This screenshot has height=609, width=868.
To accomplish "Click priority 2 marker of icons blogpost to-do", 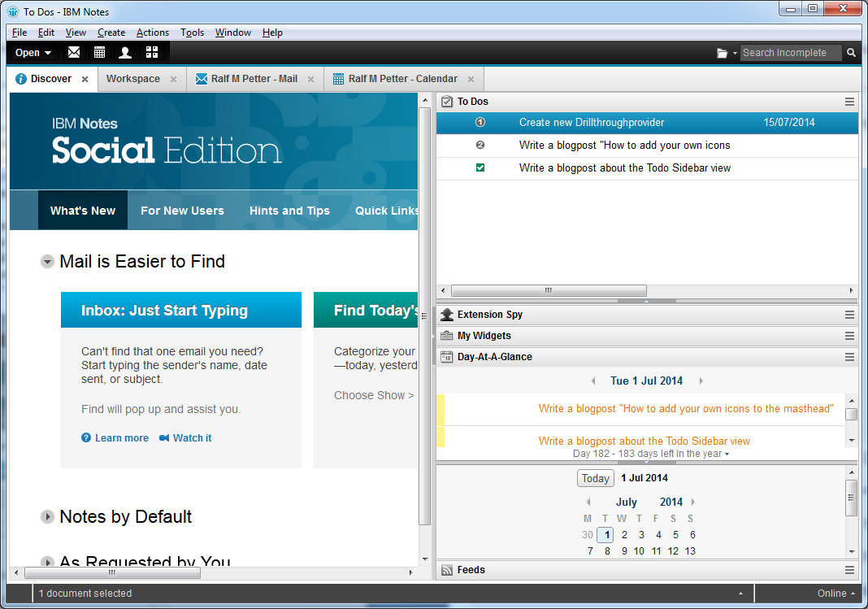I will [480, 146].
